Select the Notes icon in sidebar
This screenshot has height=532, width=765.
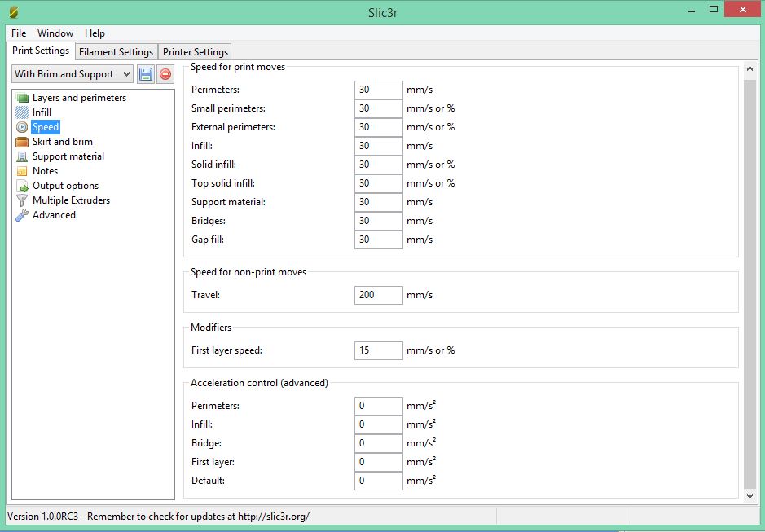tap(22, 171)
